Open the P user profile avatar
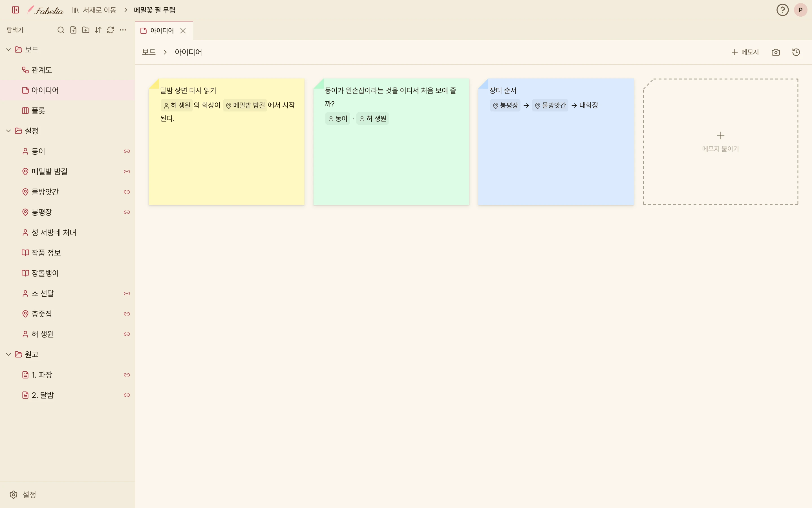This screenshot has height=508, width=812. tap(801, 10)
